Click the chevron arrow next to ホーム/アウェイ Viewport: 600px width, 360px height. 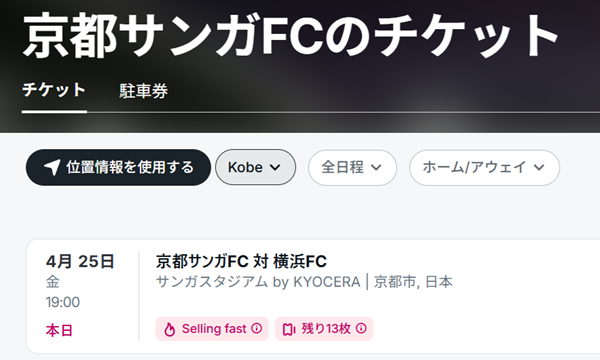tap(539, 168)
